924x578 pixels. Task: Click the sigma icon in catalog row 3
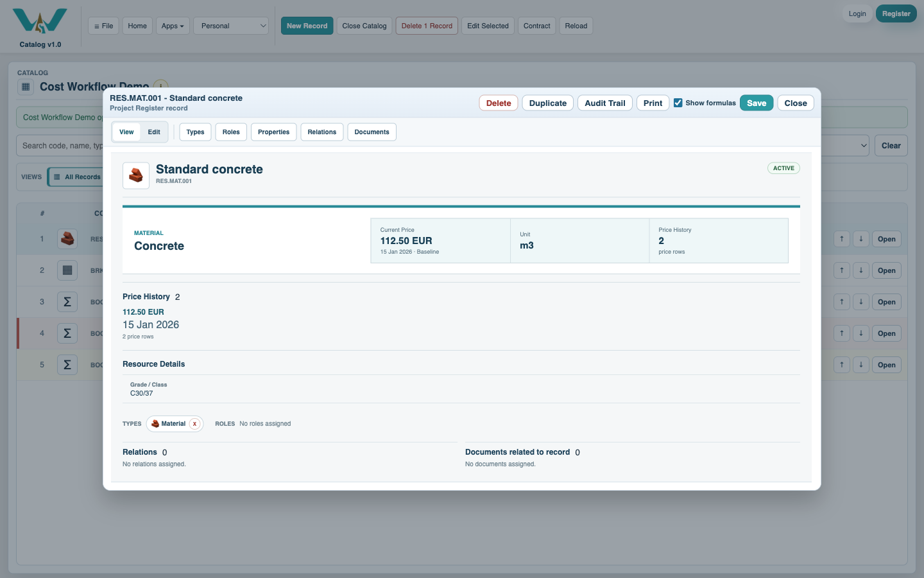pyautogui.click(x=67, y=302)
